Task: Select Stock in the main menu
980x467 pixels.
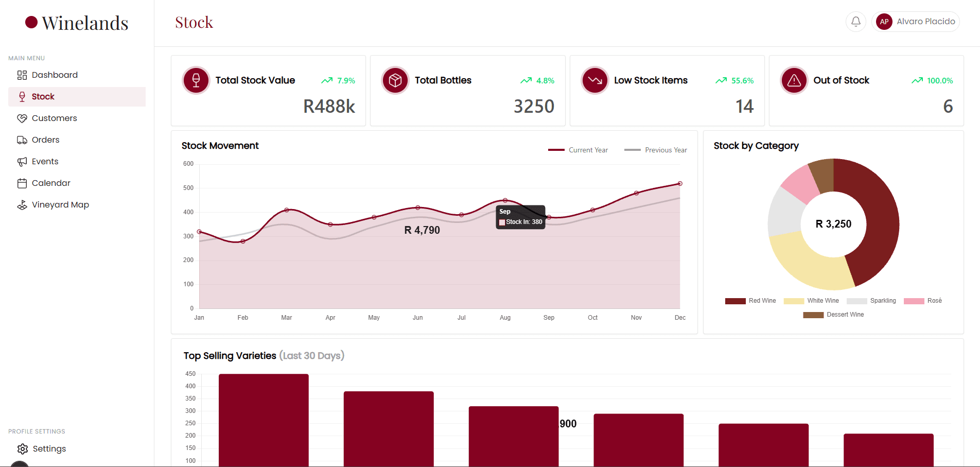Action: click(77, 97)
